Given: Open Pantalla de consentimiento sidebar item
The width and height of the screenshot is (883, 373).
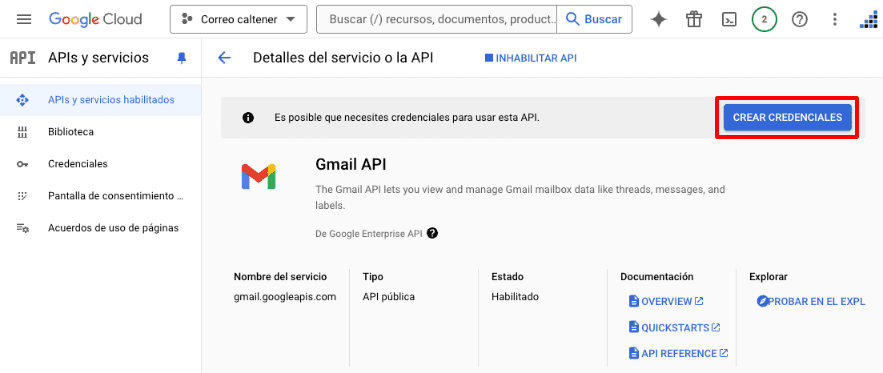Looking at the screenshot, I should pos(101,196).
